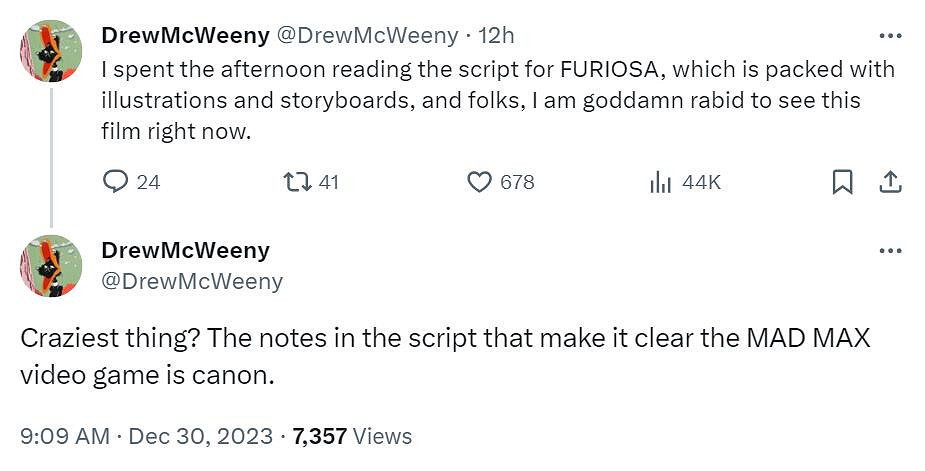The image size is (925, 471).
Task: Click the reply icon with 24 comments
Action: [x=117, y=182]
